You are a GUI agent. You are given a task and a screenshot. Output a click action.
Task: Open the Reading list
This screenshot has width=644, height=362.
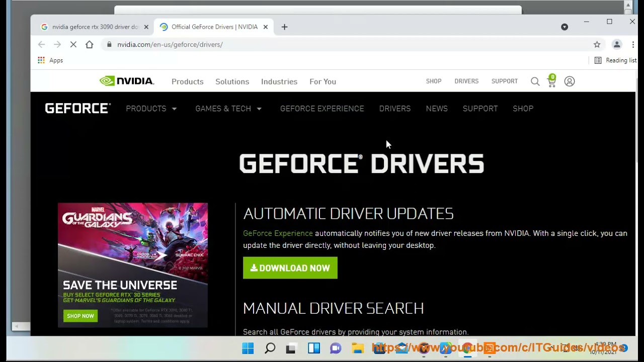(x=615, y=60)
